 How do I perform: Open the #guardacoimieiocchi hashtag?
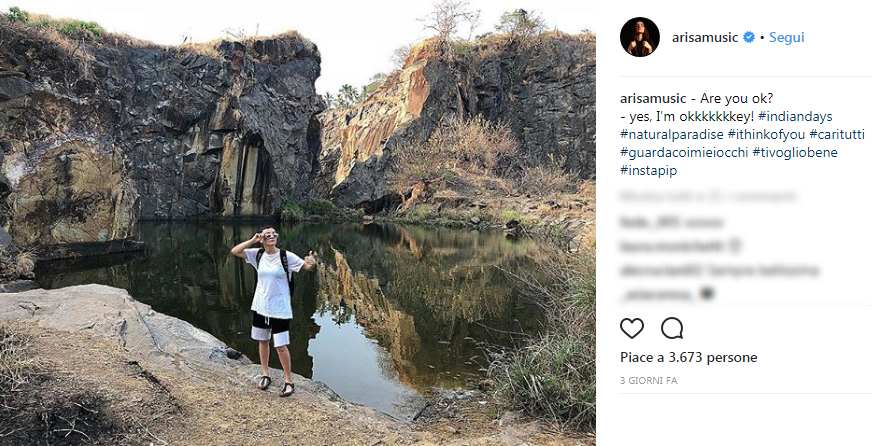click(683, 152)
